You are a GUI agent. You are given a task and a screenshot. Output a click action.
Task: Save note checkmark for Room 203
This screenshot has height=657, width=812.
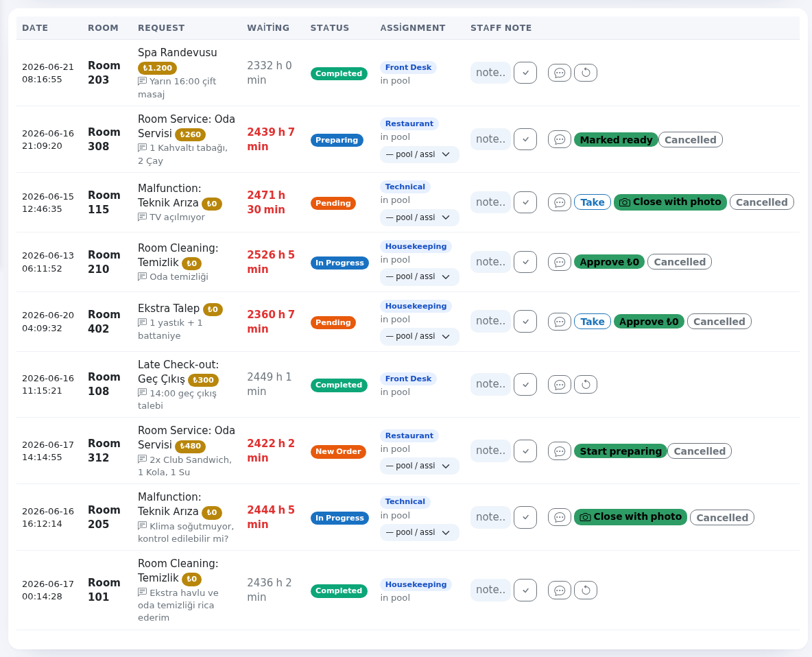coord(525,73)
